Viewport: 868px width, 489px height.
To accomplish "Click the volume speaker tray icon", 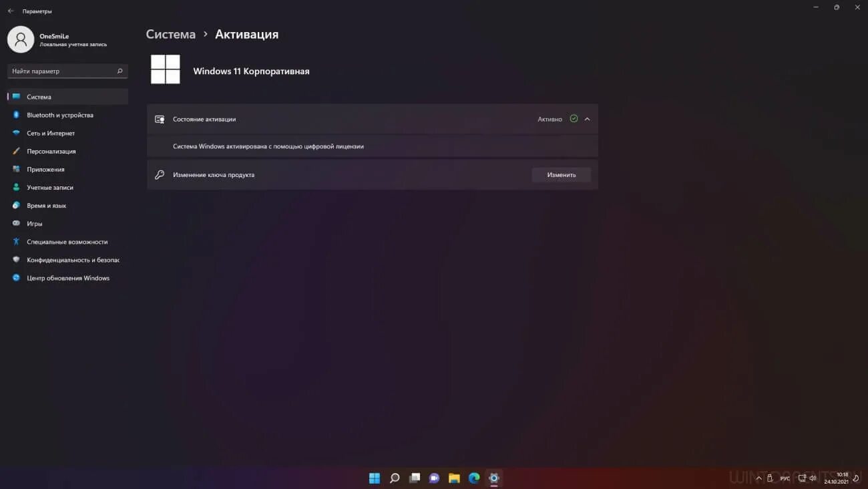I will pos(813,478).
